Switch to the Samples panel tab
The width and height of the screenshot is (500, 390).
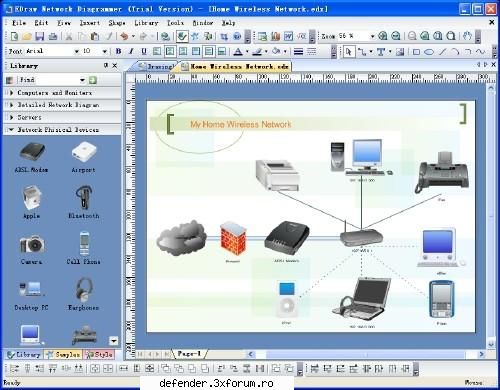[63, 354]
